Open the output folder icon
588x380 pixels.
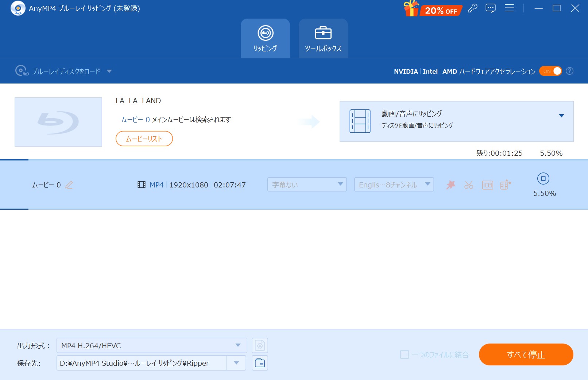click(260, 363)
